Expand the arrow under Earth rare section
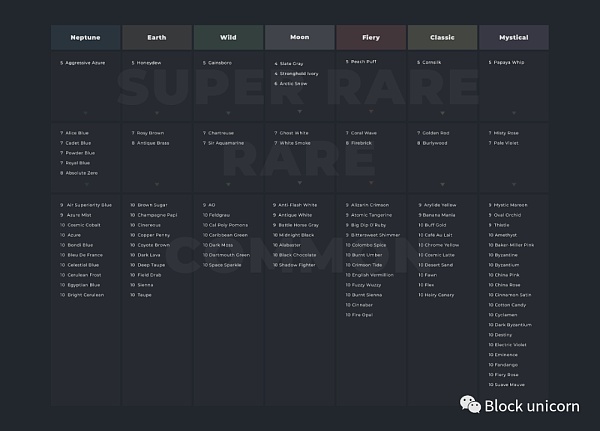600x431 pixels. (156, 184)
